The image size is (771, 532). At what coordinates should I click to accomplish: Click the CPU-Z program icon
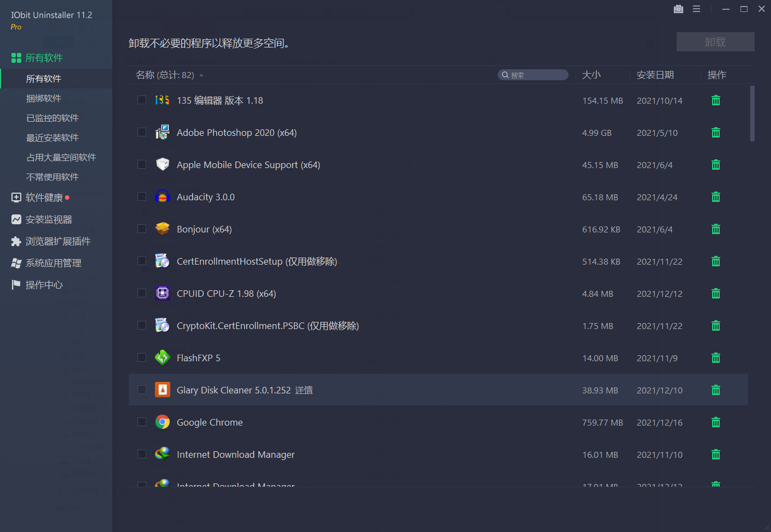[x=162, y=294]
